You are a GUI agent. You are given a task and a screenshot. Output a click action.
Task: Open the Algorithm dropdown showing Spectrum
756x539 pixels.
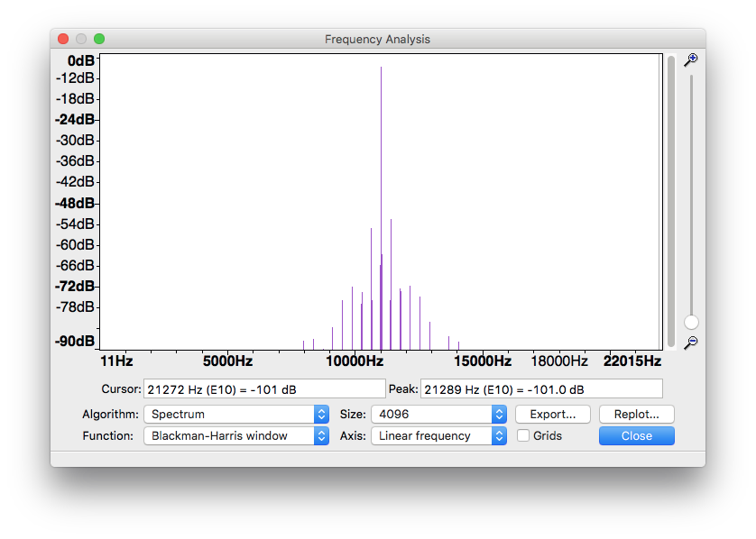pos(236,415)
